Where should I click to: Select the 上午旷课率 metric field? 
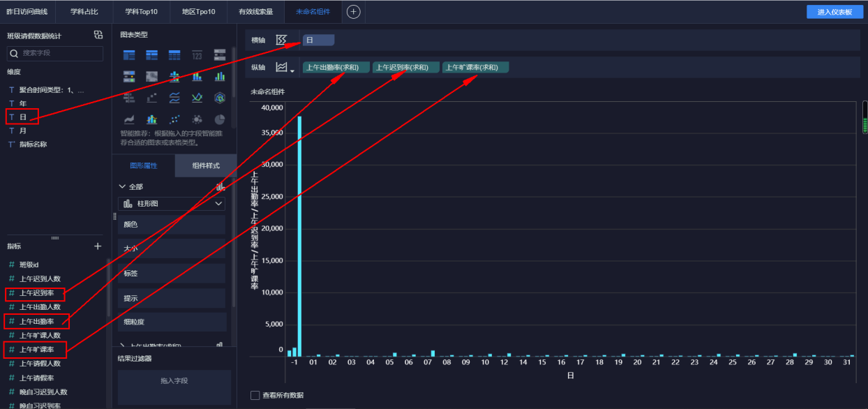click(36, 349)
